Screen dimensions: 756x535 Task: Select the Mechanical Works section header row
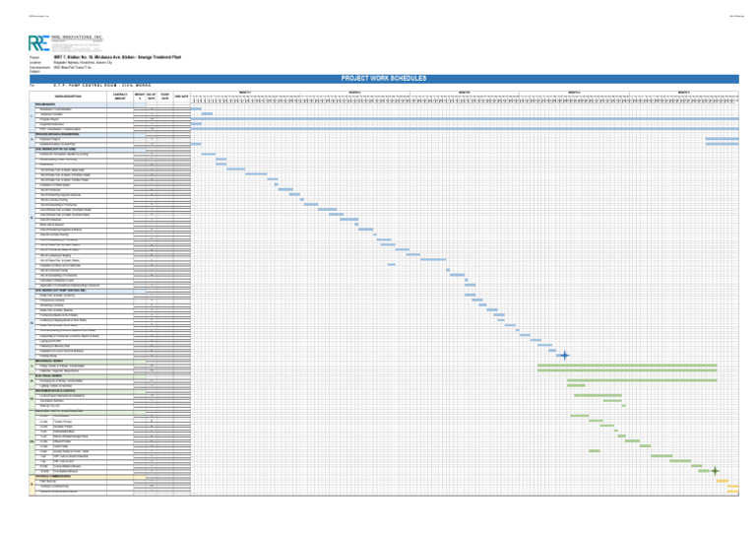tap(91, 361)
